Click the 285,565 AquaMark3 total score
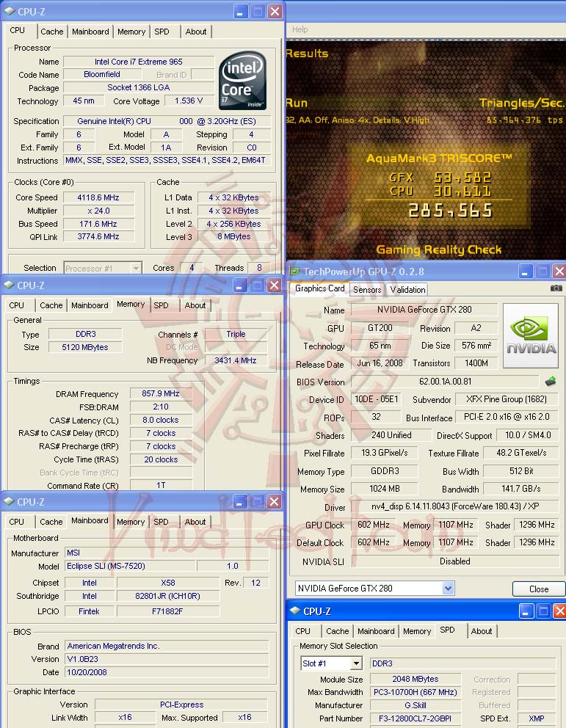The image size is (566, 728). (x=450, y=211)
